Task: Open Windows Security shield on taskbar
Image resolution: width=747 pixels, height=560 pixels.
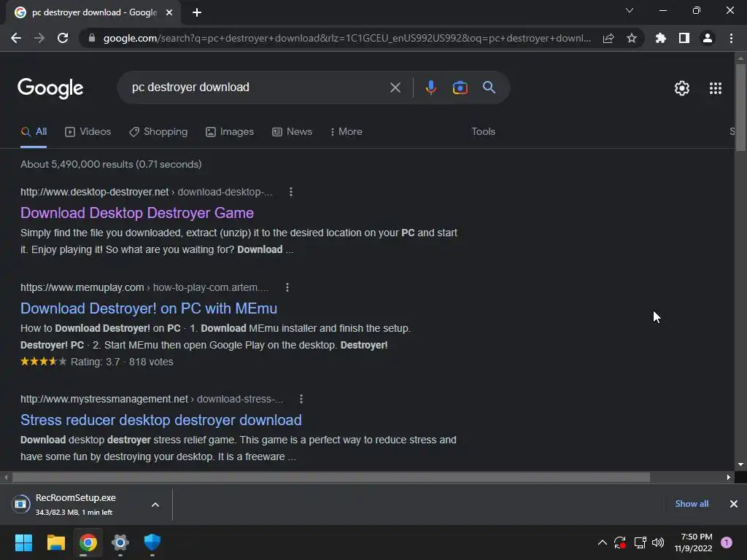Action: point(152,542)
